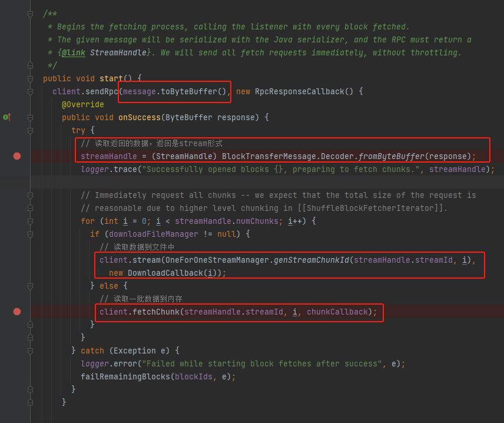Image resolution: width=504 pixels, height=423 pixels.
Task: Click the fold end marker below failRemainingBlocks
Action: (30, 389)
